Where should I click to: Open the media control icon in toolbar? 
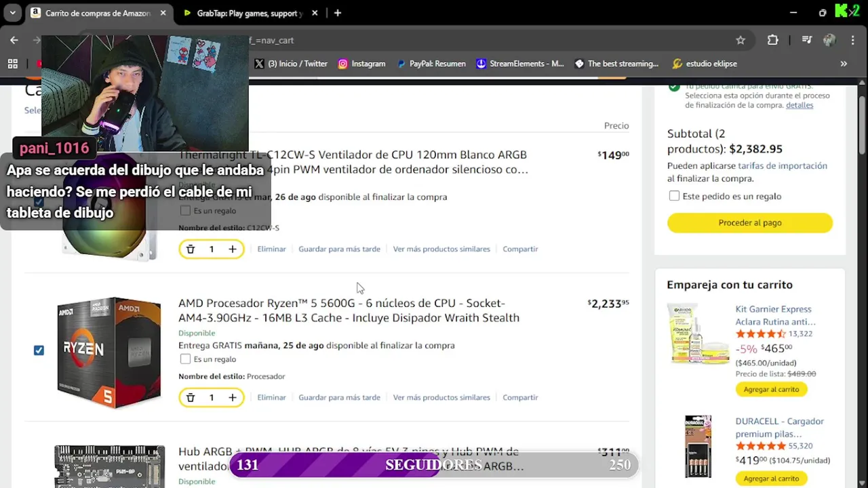pyautogui.click(x=806, y=40)
